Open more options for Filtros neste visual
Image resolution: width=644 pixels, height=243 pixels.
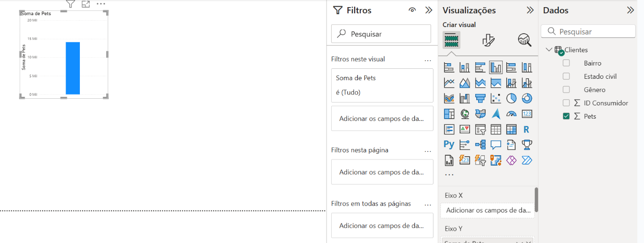(x=427, y=60)
